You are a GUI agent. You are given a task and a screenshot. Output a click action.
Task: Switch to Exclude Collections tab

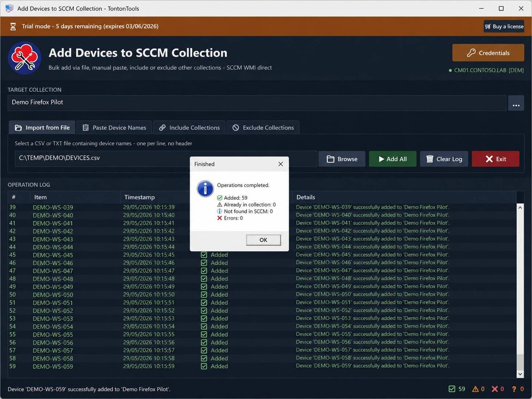263,127
